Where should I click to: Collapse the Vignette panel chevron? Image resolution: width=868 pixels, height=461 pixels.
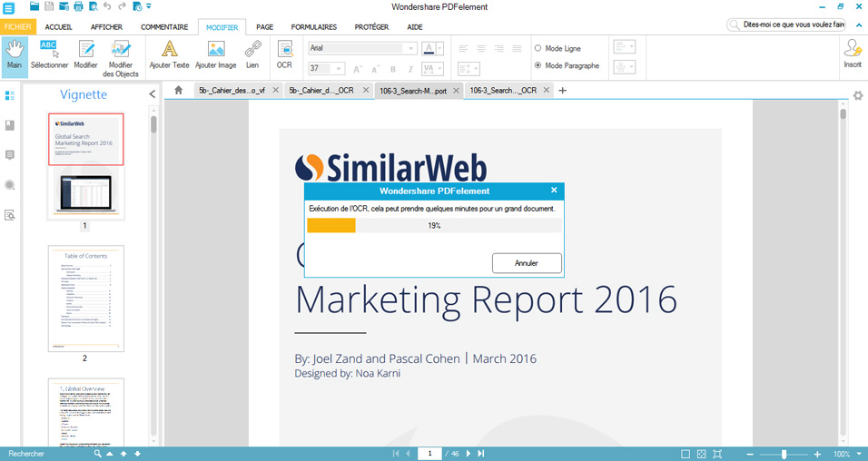click(153, 94)
